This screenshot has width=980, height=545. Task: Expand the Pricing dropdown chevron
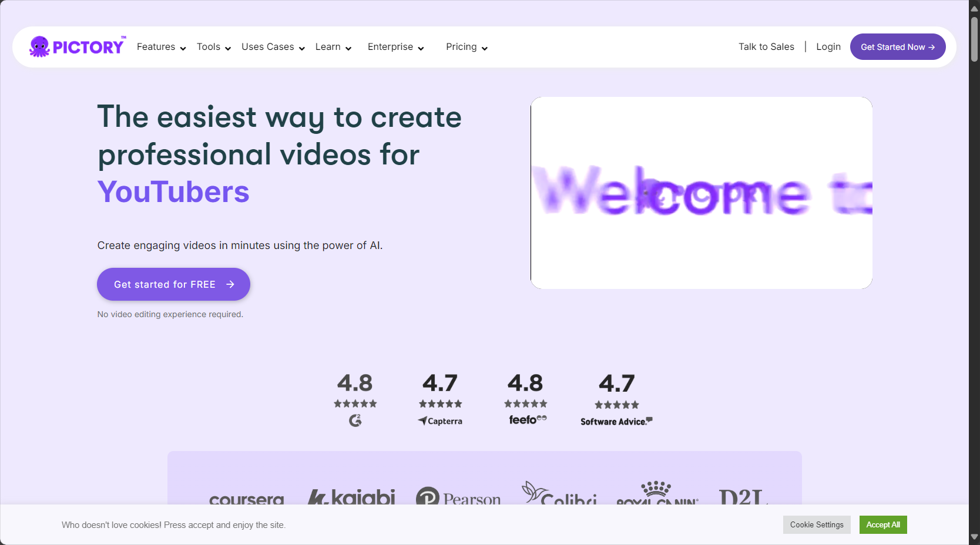(485, 48)
